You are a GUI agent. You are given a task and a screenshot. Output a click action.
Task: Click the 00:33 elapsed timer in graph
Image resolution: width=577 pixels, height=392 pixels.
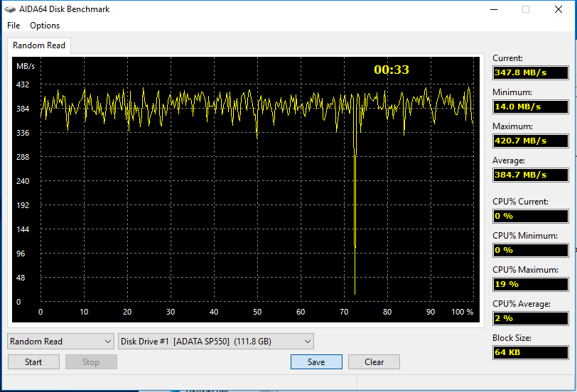[x=392, y=70]
